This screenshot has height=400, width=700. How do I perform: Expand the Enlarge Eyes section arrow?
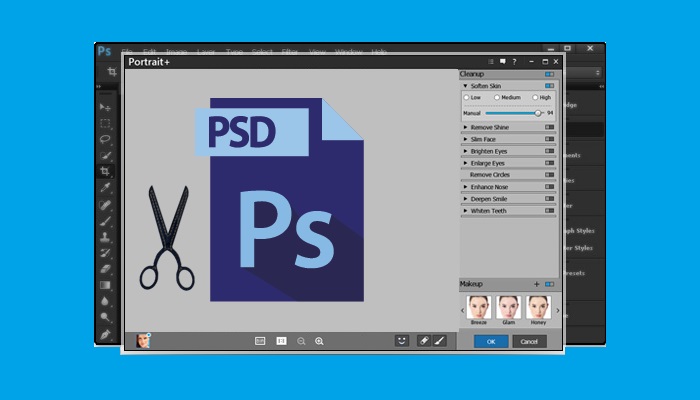click(465, 163)
